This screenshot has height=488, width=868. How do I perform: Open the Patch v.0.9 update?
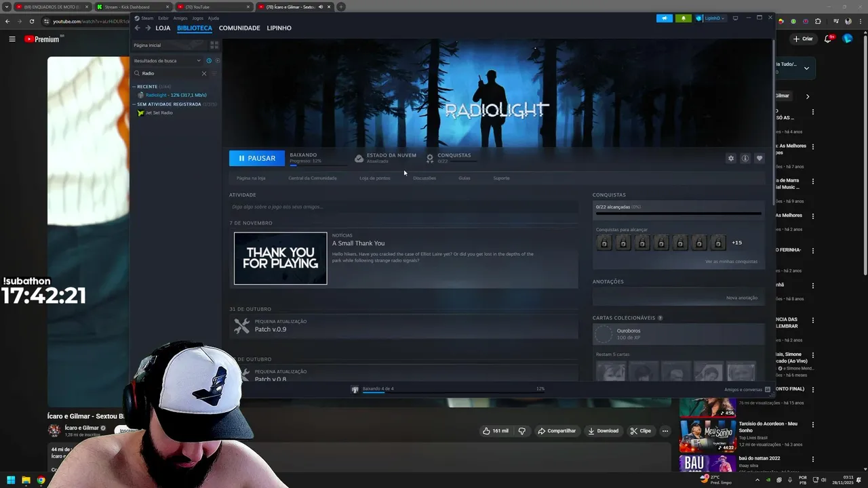point(271,329)
